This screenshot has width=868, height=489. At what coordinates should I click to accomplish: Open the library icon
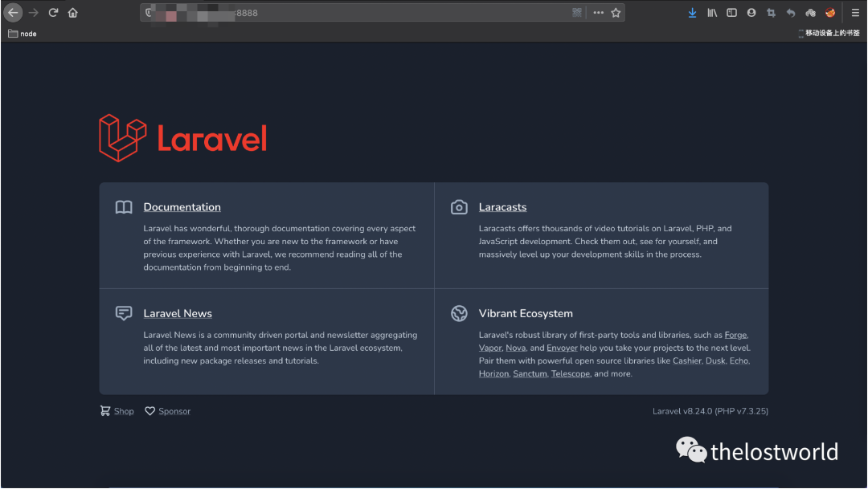712,13
